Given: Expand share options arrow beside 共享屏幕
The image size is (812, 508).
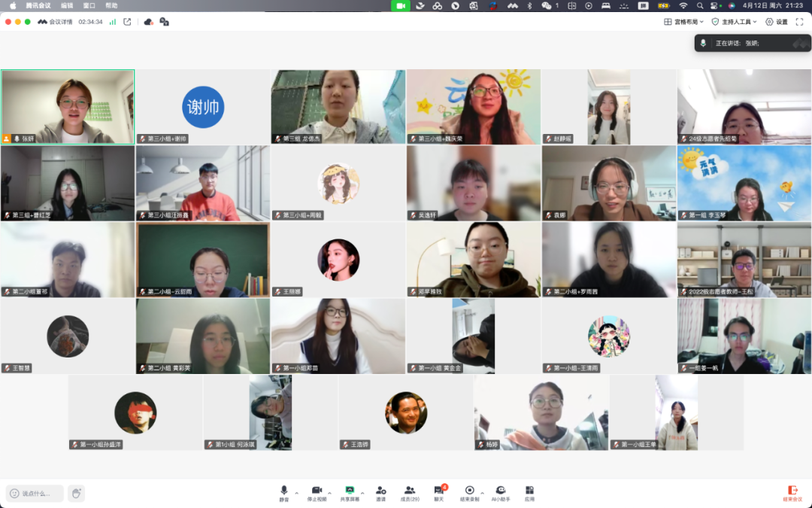Looking at the screenshot, I should tap(362, 493).
